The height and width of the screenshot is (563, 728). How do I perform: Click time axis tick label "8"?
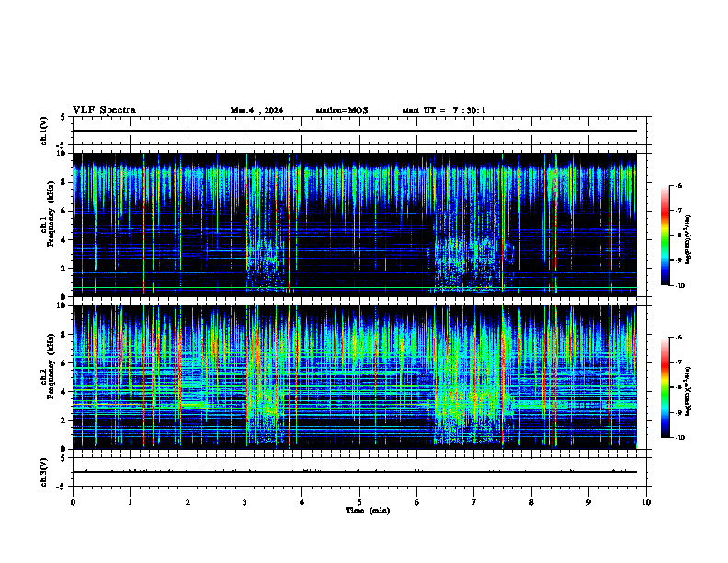(x=531, y=502)
